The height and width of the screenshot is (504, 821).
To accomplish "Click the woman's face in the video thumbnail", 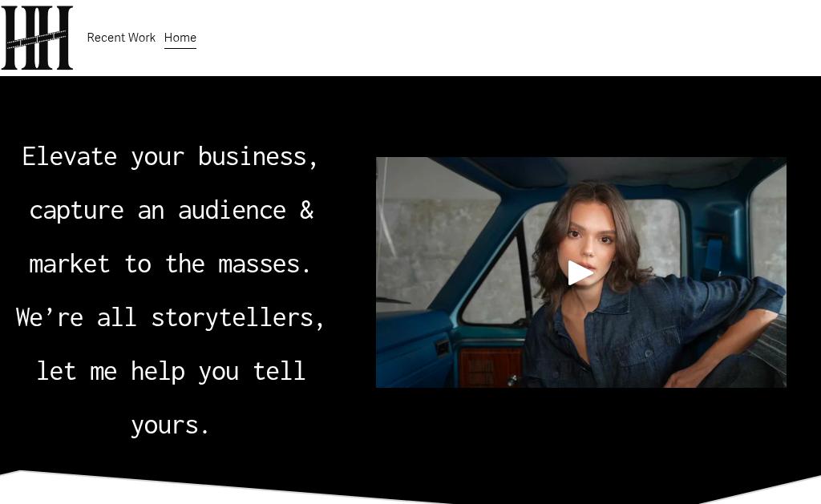I will click(x=591, y=236).
